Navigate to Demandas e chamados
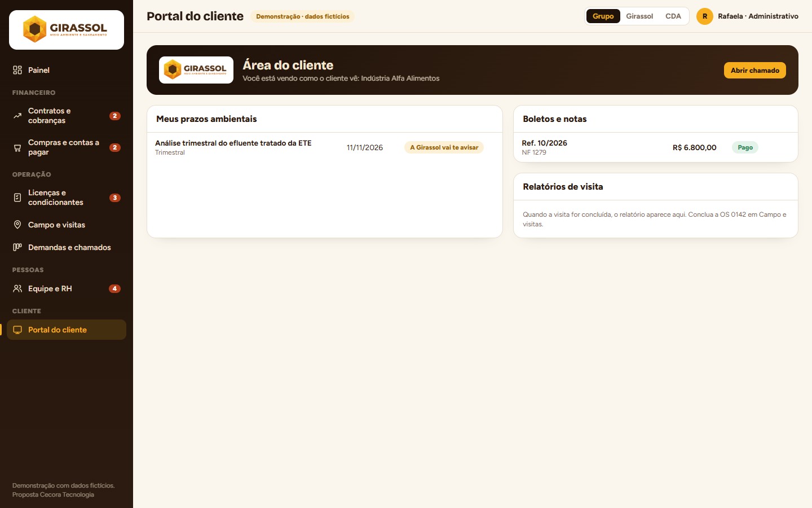This screenshot has width=812, height=508. coord(67,247)
